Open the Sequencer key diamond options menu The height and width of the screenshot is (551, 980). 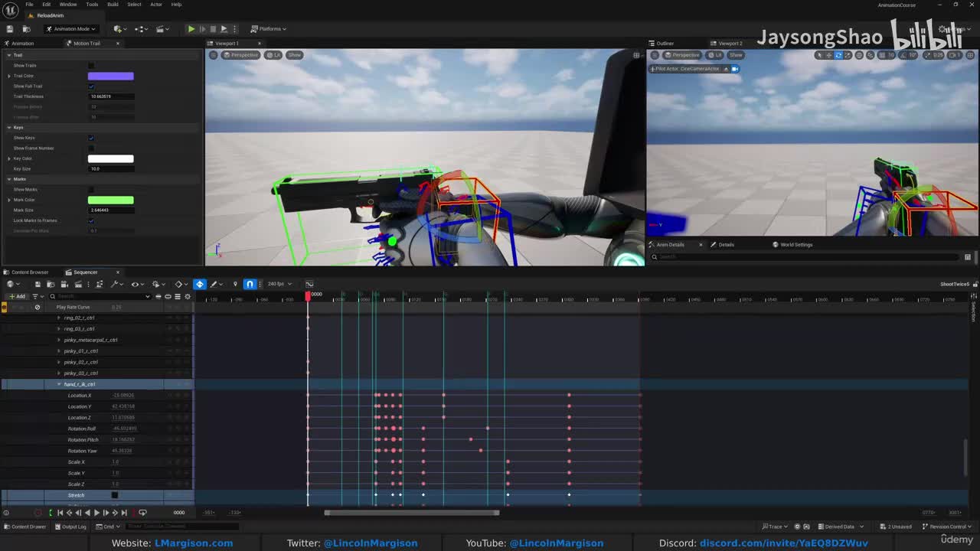click(181, 285)
